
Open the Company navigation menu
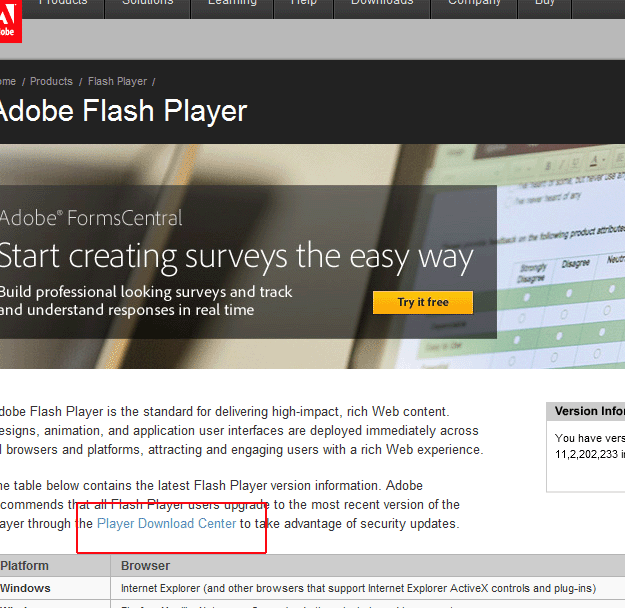474,3
